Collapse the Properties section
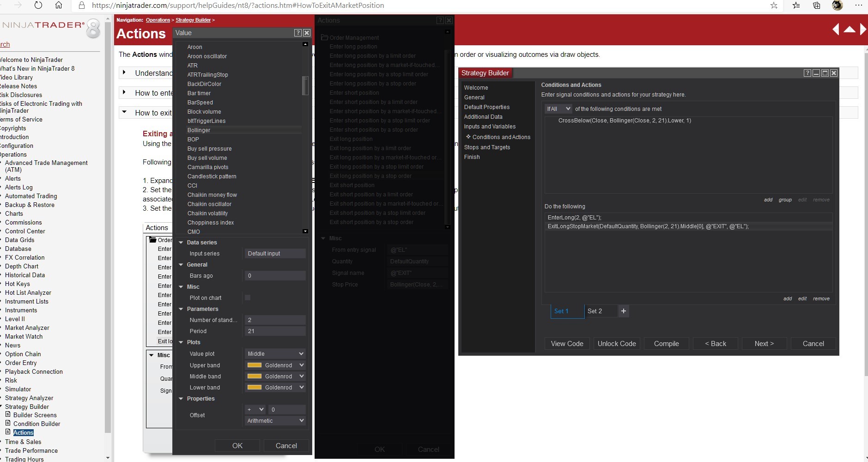The height and width of the screenshot is (462, 868). tap(181, 398)
